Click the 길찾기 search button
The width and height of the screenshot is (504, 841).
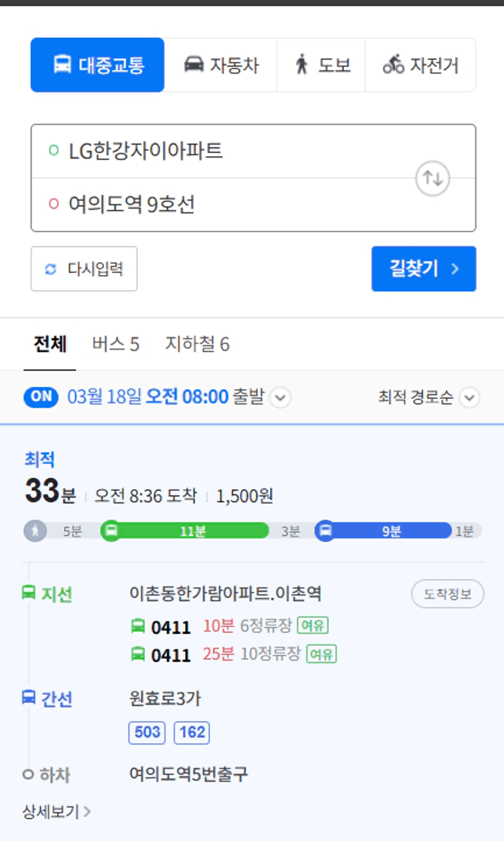click(424, 269)
